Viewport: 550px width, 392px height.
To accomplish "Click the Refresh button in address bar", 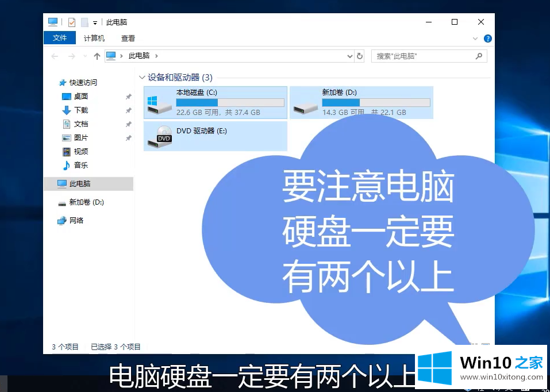I will pos(360,56).
